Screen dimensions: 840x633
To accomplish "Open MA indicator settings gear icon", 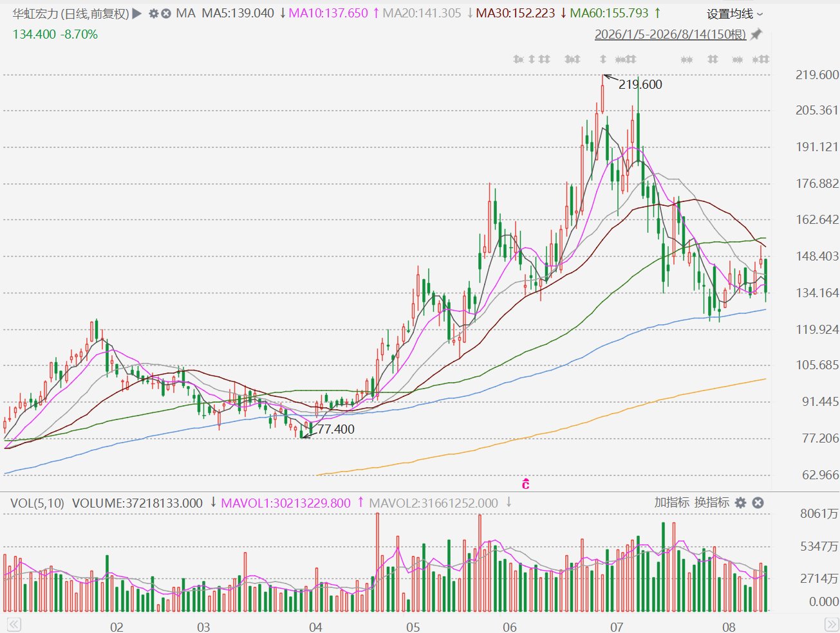I will pos(153,14).
